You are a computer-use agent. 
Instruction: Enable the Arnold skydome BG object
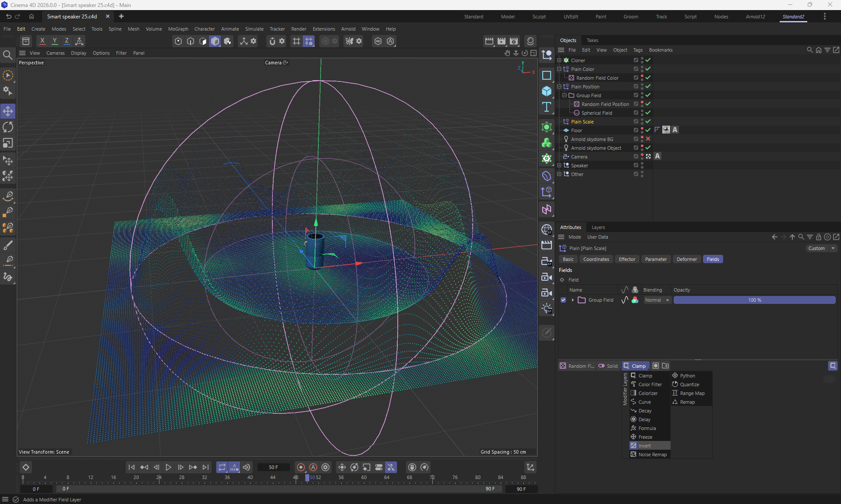point(648,139)
